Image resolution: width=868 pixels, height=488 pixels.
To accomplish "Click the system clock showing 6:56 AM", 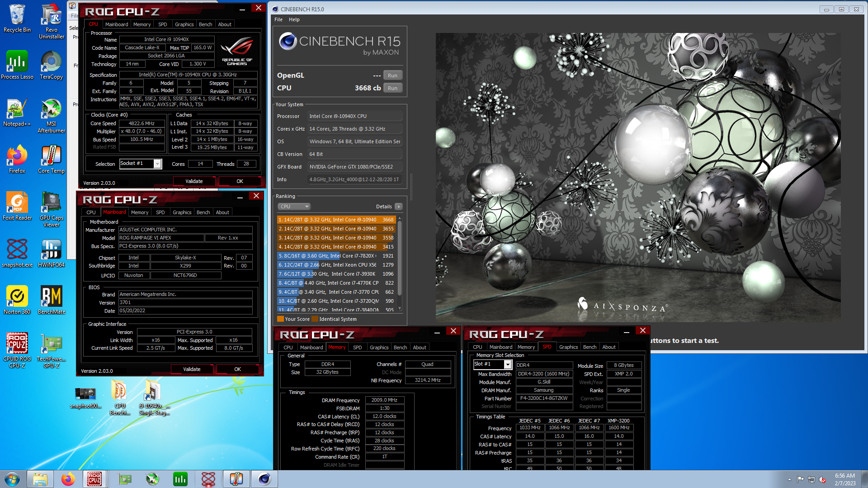I will point(845,479).
